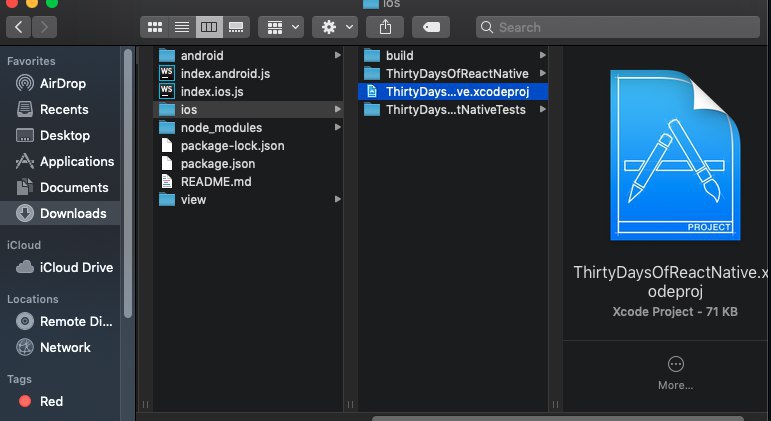Screen dimensions: 771x421
Task: Select the ios folder
Action: (x=248, y=110)
